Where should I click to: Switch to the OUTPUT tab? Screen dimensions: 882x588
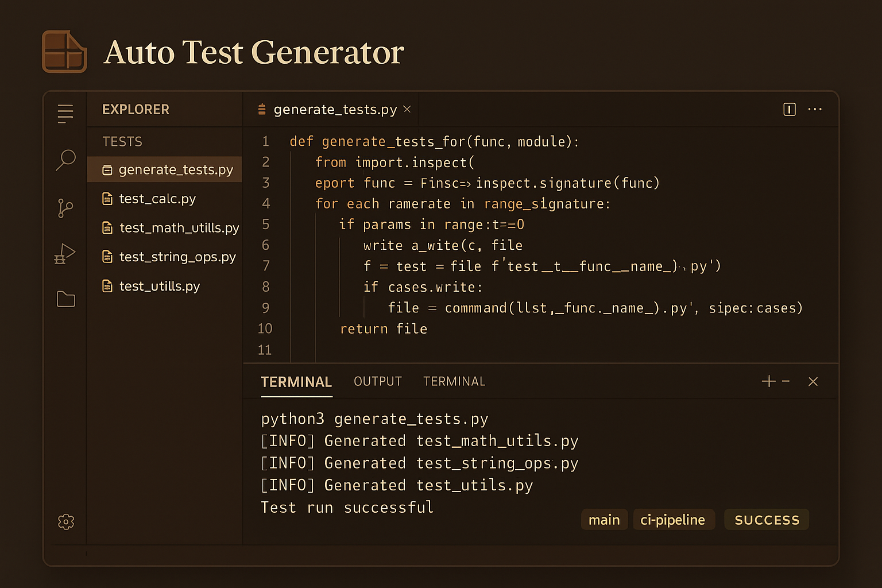(377, 381)
